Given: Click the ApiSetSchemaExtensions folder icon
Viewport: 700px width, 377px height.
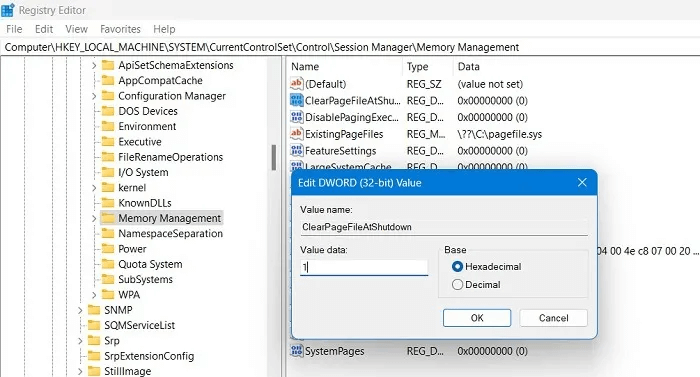Looking at the screenshot, I should (x=108, y=65).
